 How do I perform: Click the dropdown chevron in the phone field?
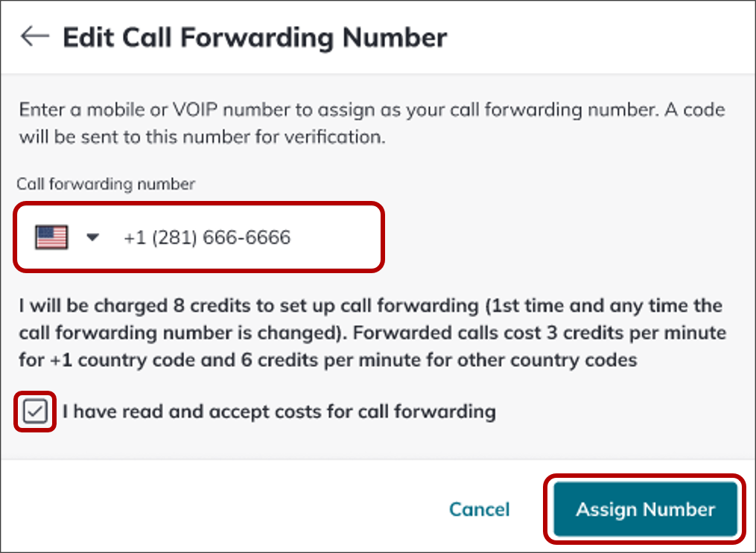pyautogui.click(x=92, y=236)
